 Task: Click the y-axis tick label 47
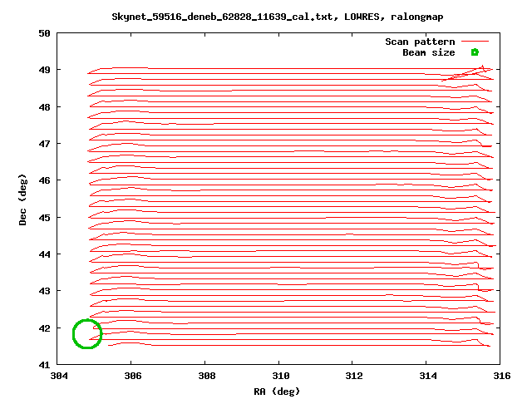[x=44, y=144]
